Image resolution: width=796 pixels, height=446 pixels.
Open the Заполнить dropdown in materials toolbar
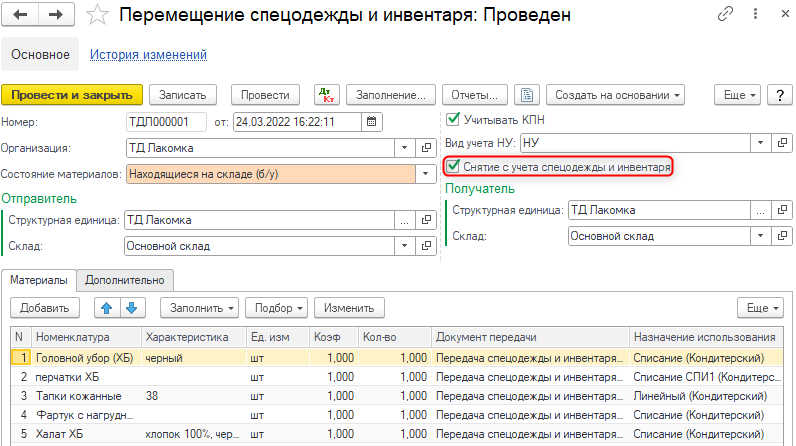(x=203, y=308)
